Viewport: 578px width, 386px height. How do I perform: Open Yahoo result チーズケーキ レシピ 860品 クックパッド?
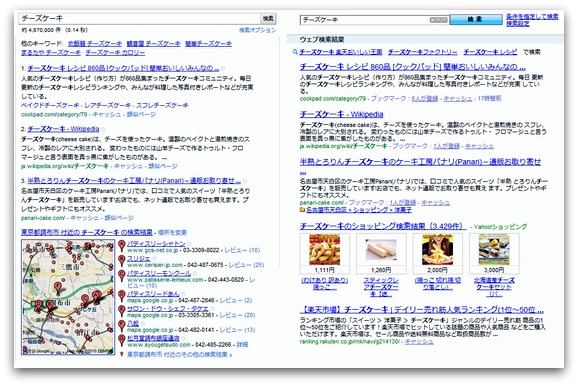(413, 67)
